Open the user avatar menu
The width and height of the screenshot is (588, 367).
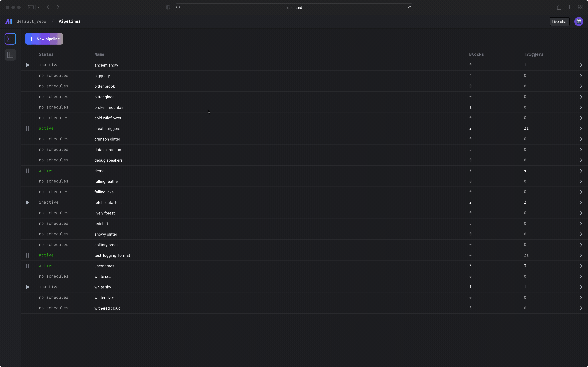[x=579, y=22]
